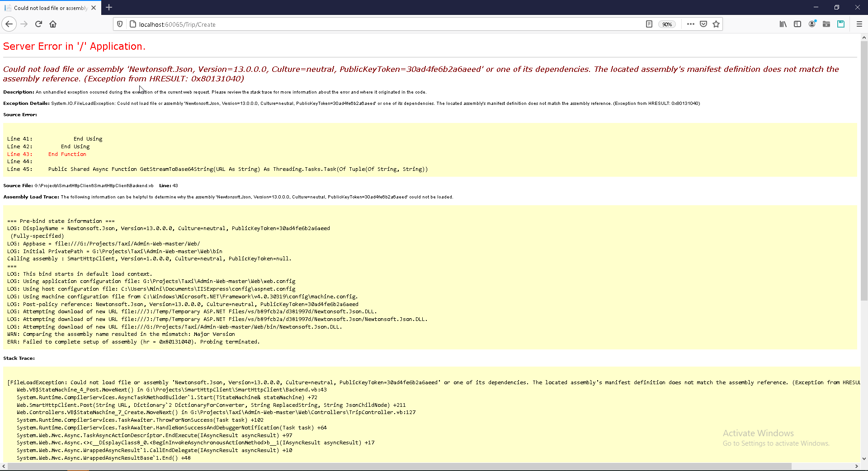Click the horizontal scrollbar thumb
This screenshot has width=868, height=471.
(x=400, y=466)
